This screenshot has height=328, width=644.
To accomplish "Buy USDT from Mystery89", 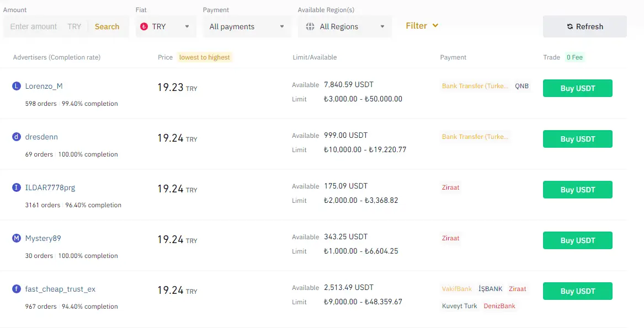I will coord(577,240).
